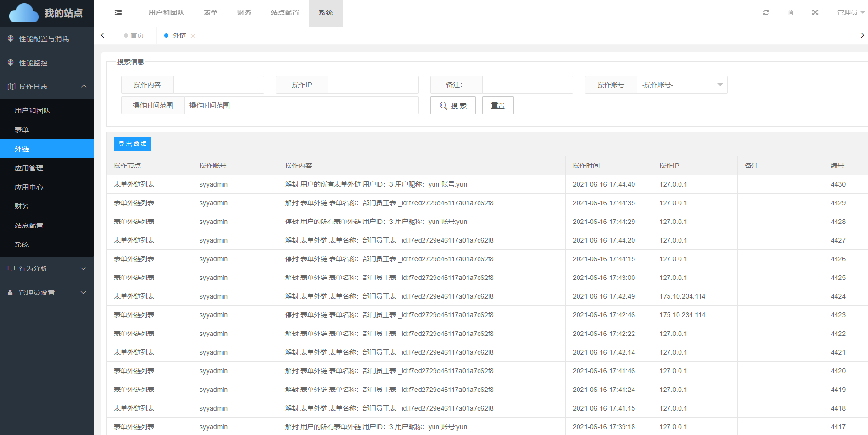Viewport: 868px width, 435px height.
Task: Click the 导出数据 button
Action: (133, 144)
